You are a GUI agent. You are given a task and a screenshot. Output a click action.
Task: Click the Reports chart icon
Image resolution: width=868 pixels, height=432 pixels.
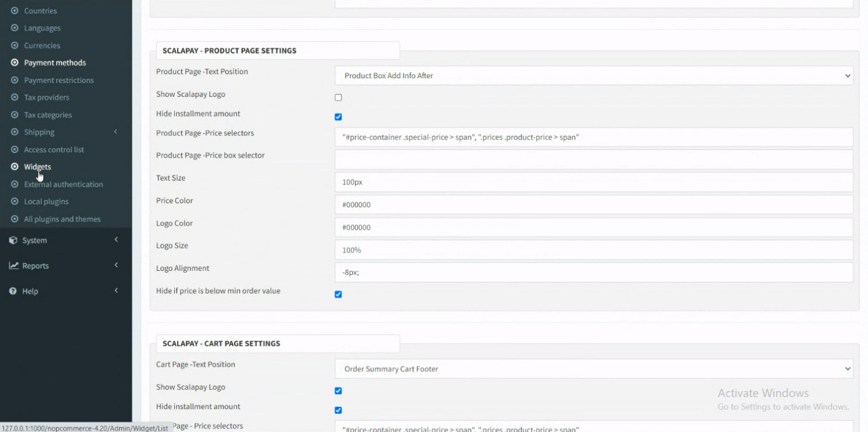(x=13, y=266)
